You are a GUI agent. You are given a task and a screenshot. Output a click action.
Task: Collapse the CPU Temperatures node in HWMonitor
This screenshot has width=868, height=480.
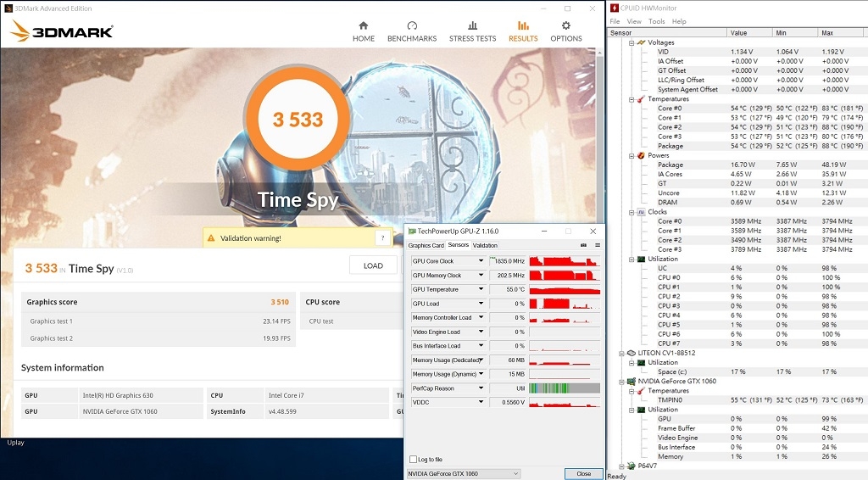coord(631,99)
